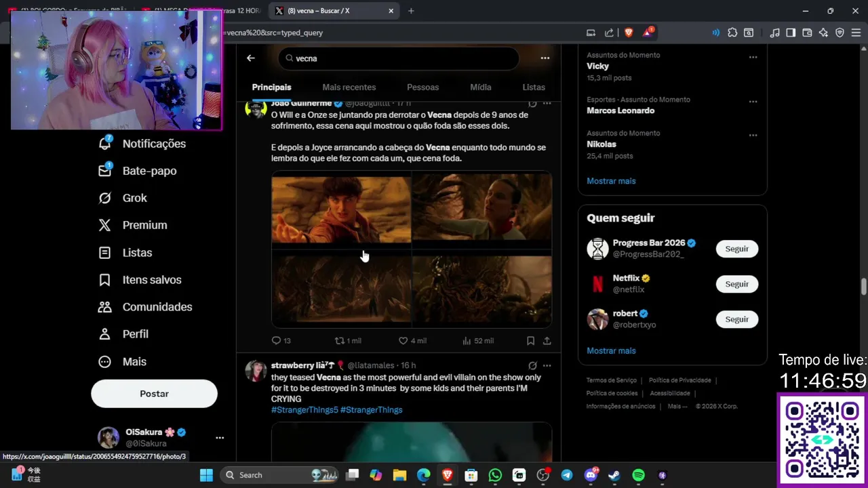This screenshot has height=488, width=868.
Task: Open Brave VPN shield icon
Action: (x=840, y=33)
